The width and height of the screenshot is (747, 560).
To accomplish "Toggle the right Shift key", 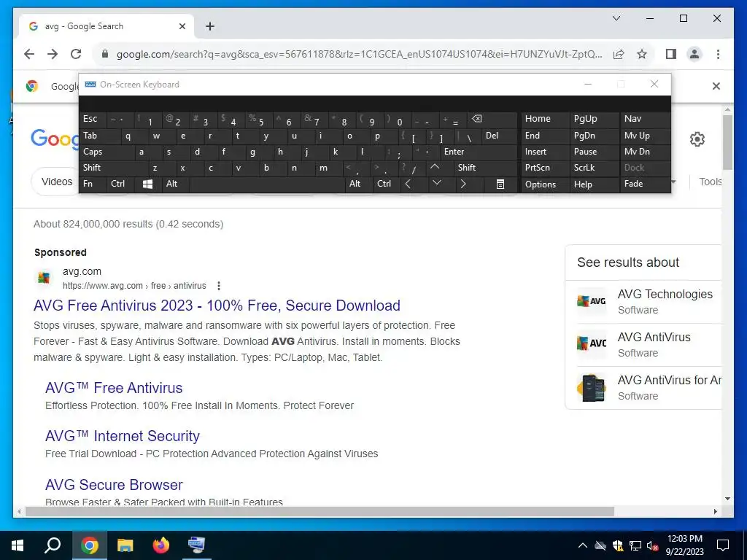I will [x=485, y=168].
